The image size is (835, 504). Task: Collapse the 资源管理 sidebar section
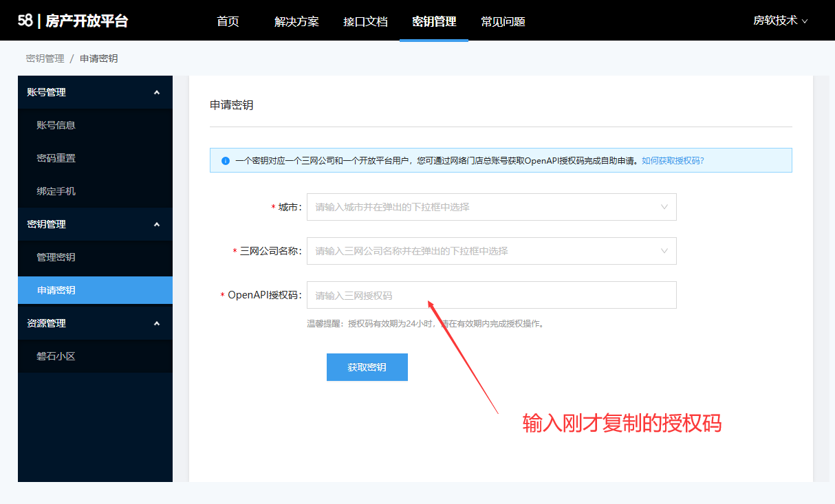tap(95, 323)
